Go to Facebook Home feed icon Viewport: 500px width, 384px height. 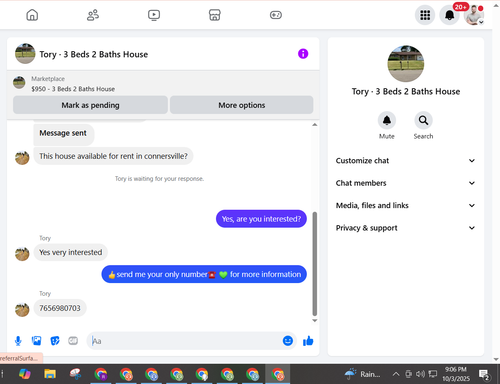(32, 15)
